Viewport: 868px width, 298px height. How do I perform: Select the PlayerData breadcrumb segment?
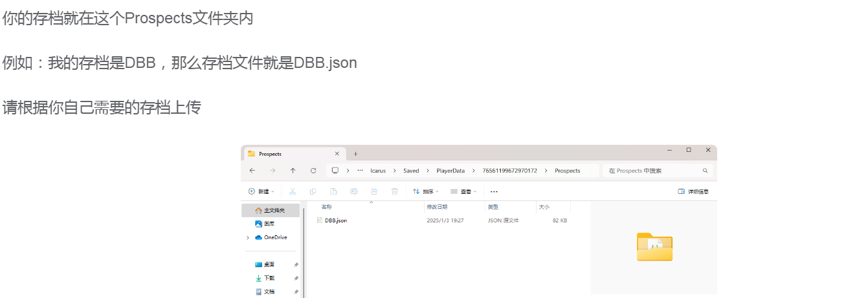coord(451,171)
